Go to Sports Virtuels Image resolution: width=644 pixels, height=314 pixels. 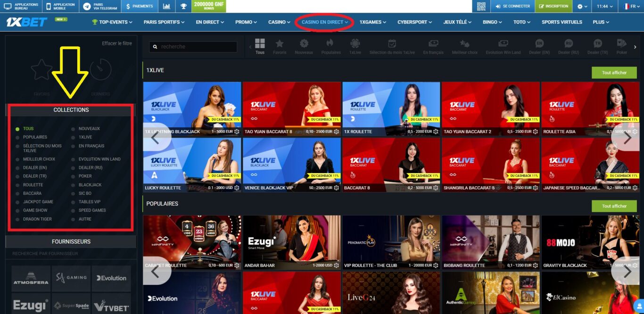coord(562,22)
